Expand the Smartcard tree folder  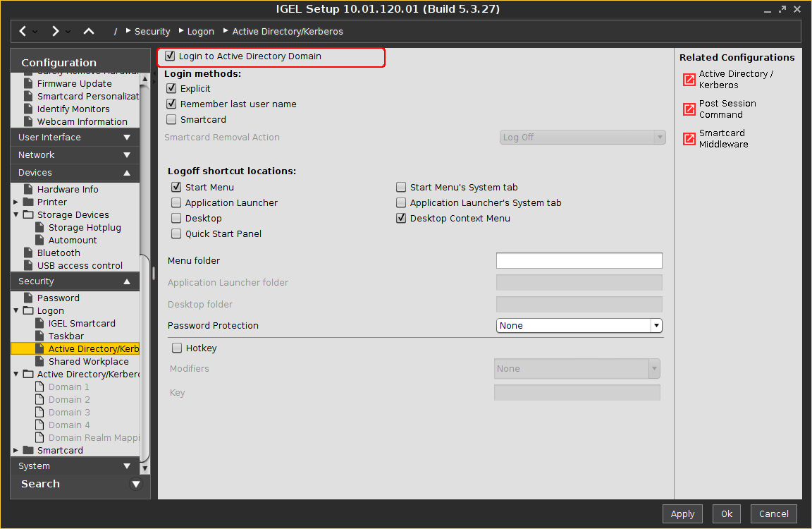[16, 451]
